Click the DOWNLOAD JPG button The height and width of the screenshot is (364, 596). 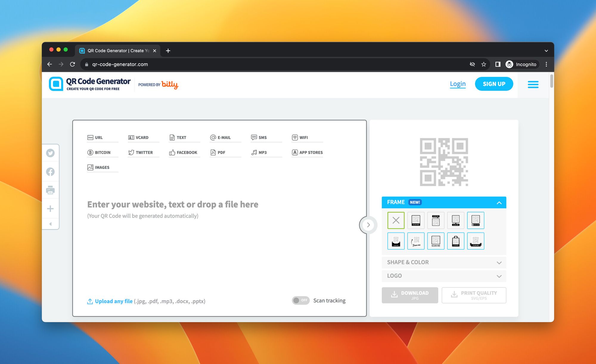[410, 295]
